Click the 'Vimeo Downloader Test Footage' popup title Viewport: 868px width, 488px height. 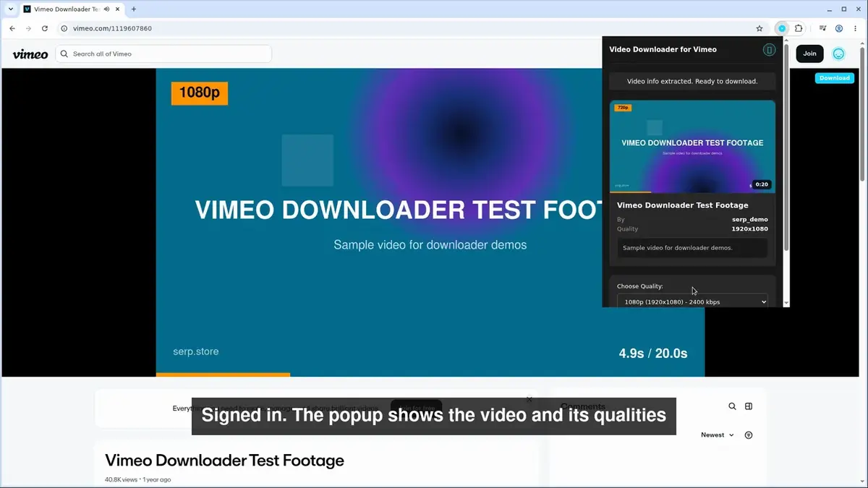pyautogui.click(x=683, y=205)
